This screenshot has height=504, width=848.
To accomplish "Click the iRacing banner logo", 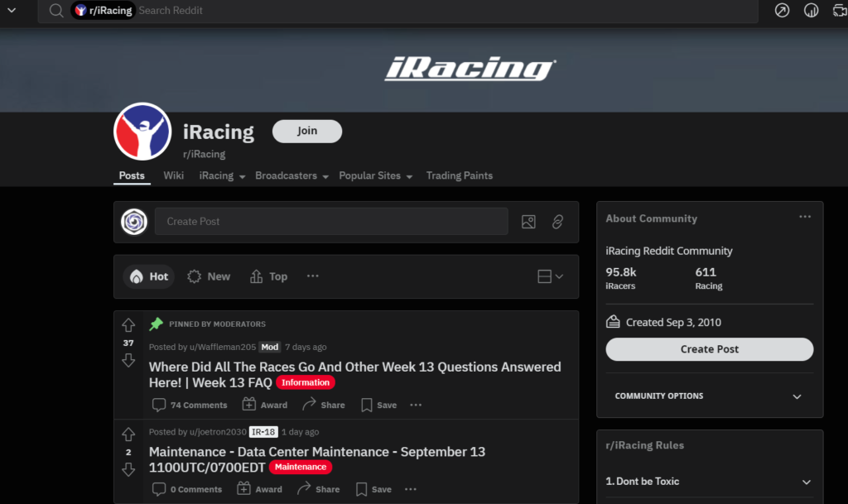I will coord(470,69).
